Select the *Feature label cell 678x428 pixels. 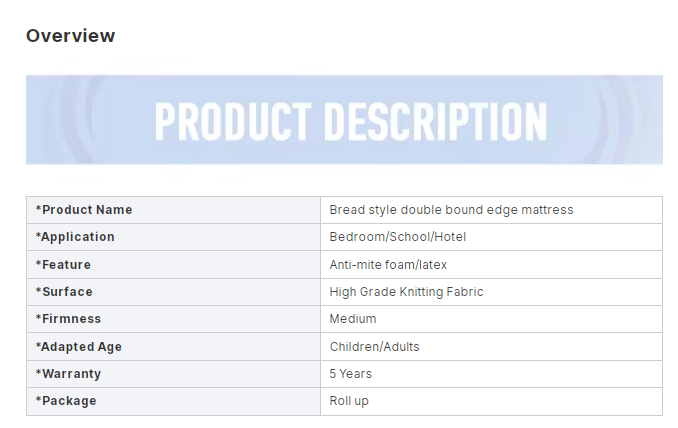coord(173,265)
